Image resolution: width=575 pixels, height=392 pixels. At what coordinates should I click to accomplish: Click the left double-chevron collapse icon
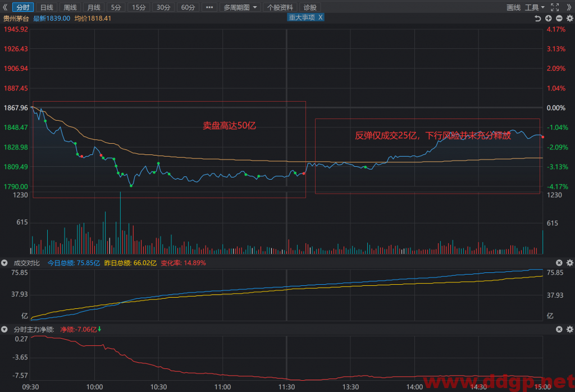5,7
